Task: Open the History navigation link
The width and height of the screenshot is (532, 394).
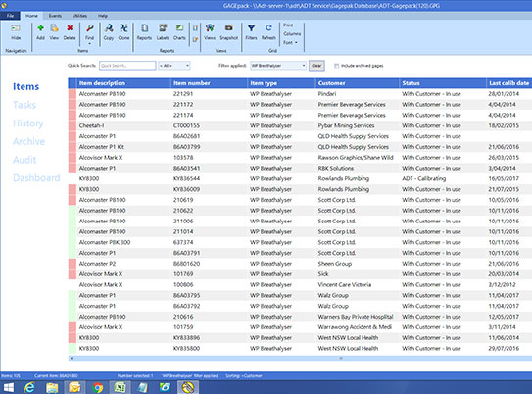Action: (28, 123)
